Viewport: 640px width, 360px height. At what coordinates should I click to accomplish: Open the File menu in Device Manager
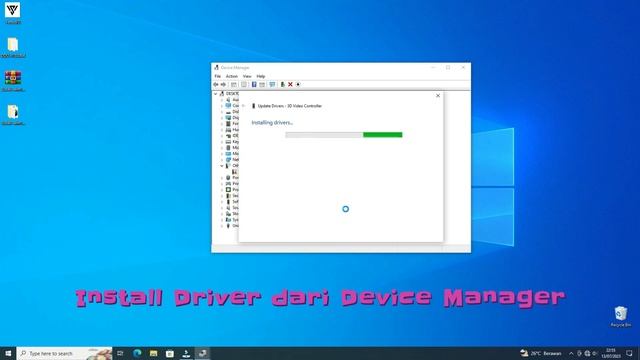click(218, 76)
